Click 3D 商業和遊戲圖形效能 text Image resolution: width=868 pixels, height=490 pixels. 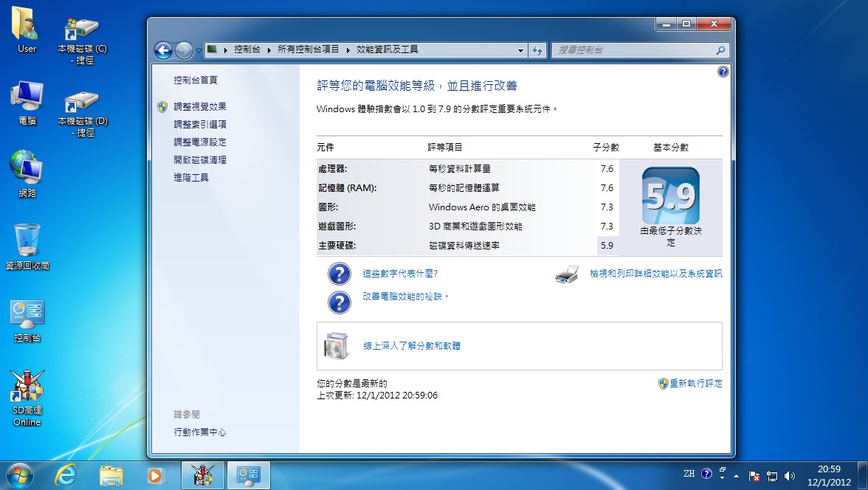click(475, 227)
